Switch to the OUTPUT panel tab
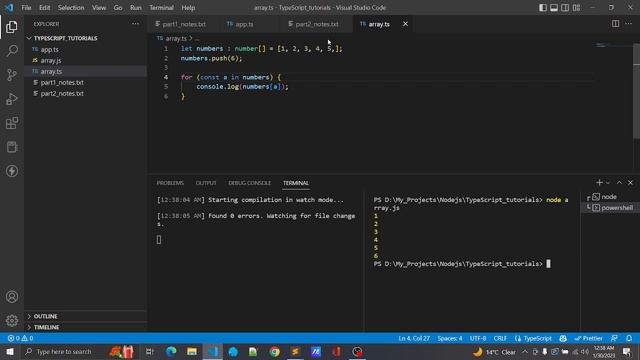The image size is (640, 360). coord(206,183)
